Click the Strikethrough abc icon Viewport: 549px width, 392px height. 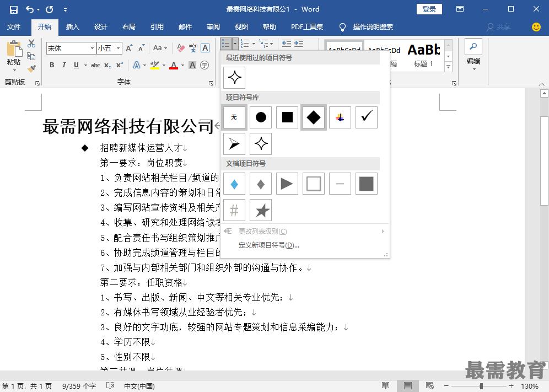95,65
